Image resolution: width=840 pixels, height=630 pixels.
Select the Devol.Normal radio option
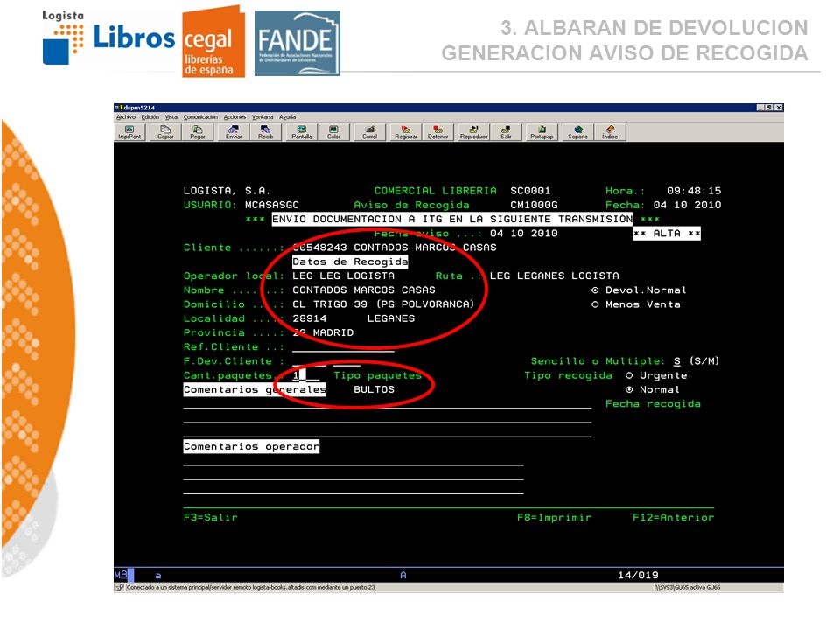coord(595,290)
